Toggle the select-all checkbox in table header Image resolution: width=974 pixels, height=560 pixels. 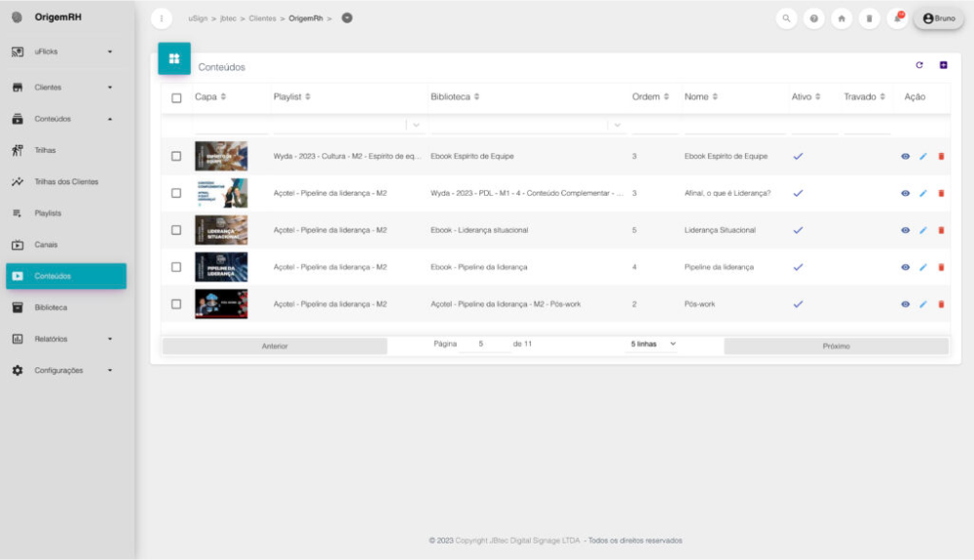pos(176,97)
